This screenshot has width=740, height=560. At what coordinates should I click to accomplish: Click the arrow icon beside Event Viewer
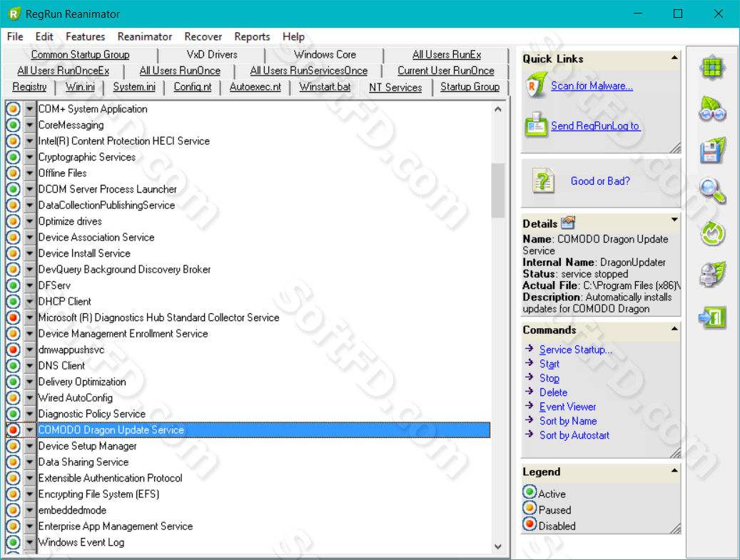click(529, 406)
